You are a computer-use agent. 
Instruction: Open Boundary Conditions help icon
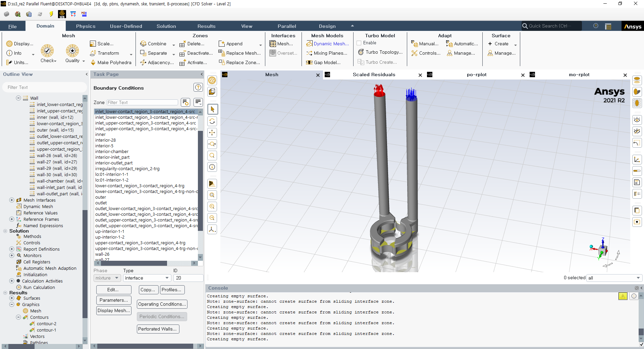point(198,88)
